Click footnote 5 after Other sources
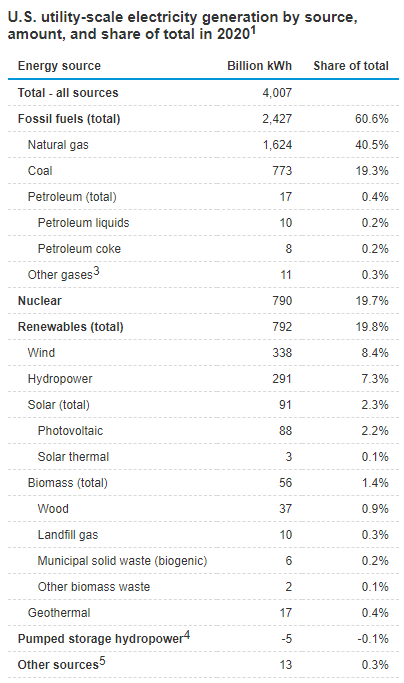The height and width of the screenshot is (683, 404). pyautogui.click(x=102, y=661)
